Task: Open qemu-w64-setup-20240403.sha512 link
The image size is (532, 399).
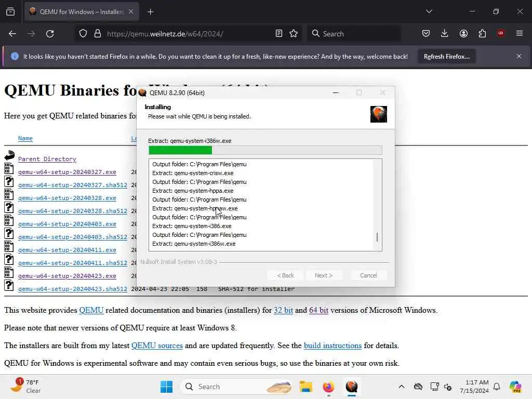Action: [73, 237]
